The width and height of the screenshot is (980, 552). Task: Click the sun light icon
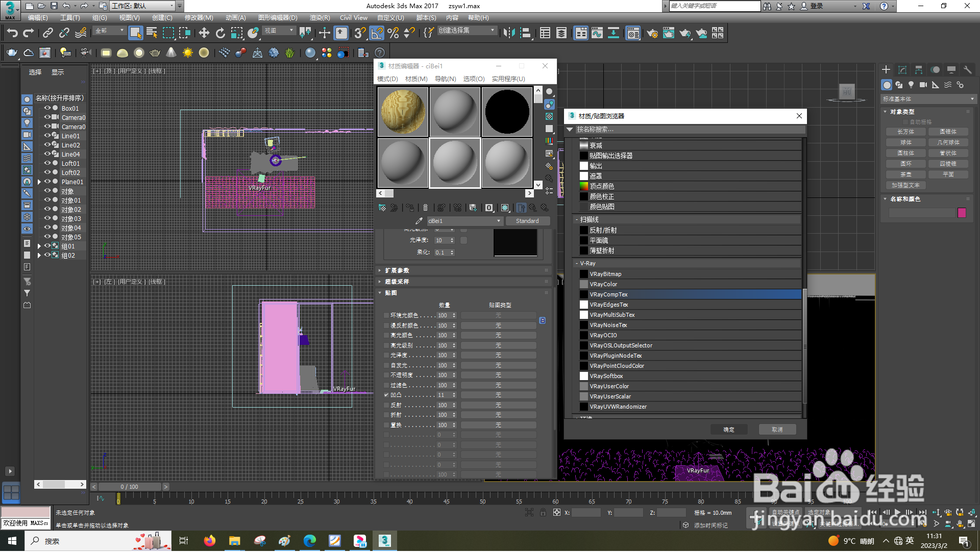(188, 53)
